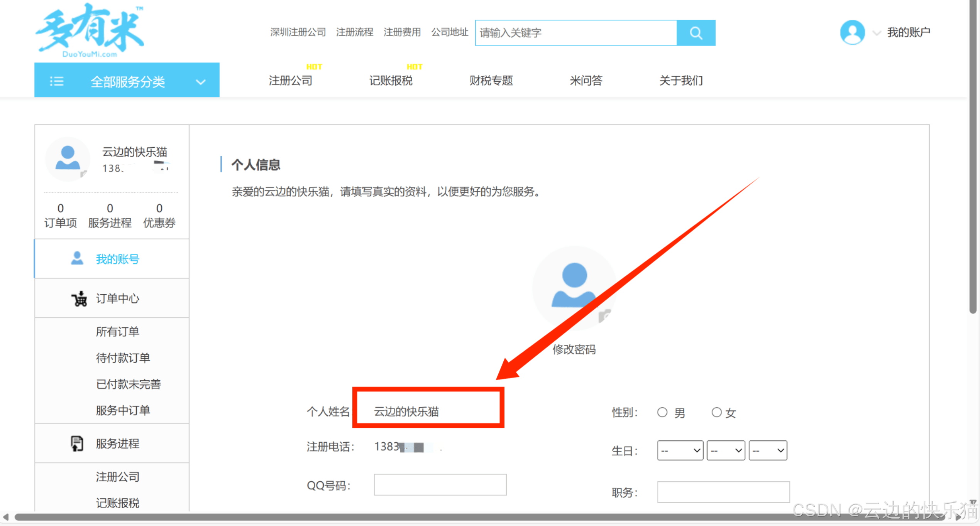
Task: Click the shopping cart 订单中心 icon
Action: tap(79, 298)
